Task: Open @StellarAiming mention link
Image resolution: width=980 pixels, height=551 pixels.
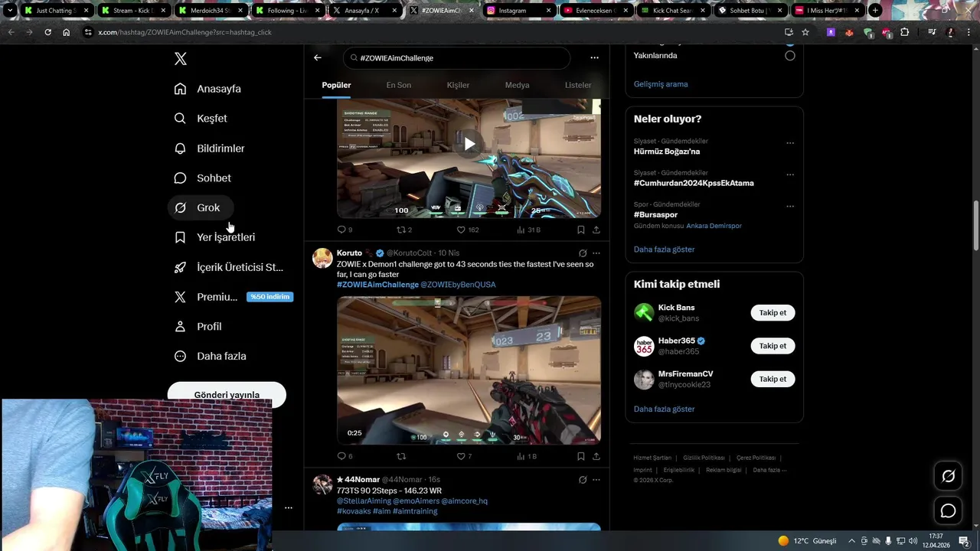Action: pos(363,501)
